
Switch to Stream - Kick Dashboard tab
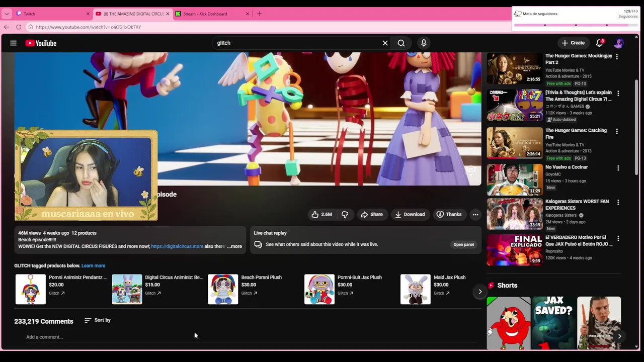[213, 14]
